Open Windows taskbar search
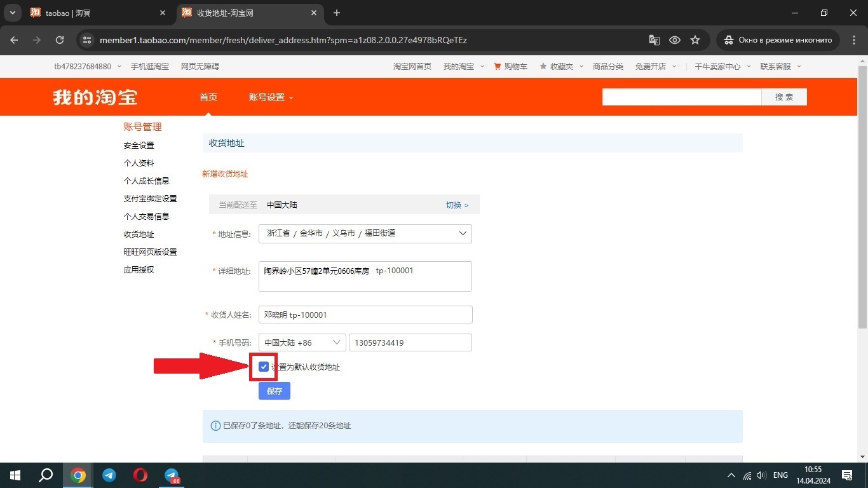Screen dimensions: 868x488 [46, 475]
